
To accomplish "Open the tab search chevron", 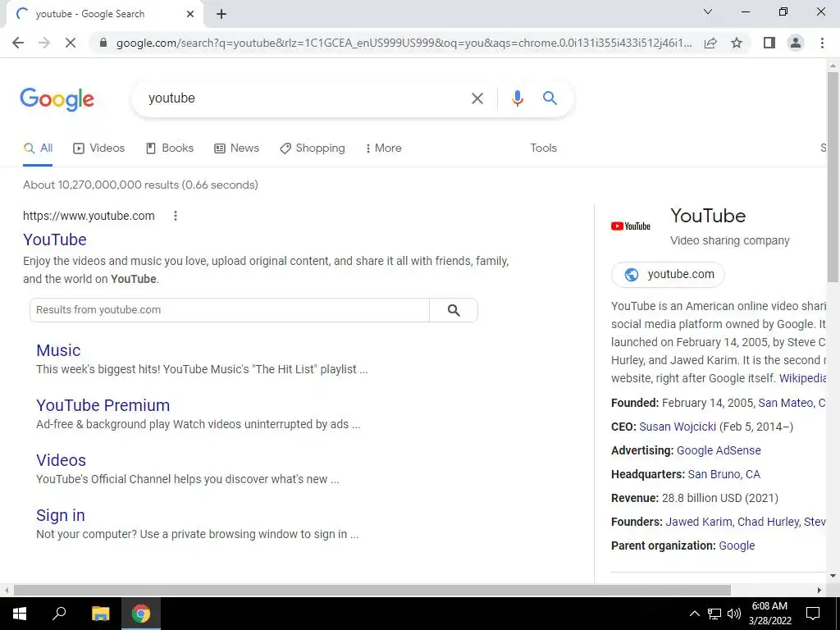I will (708, 11).
